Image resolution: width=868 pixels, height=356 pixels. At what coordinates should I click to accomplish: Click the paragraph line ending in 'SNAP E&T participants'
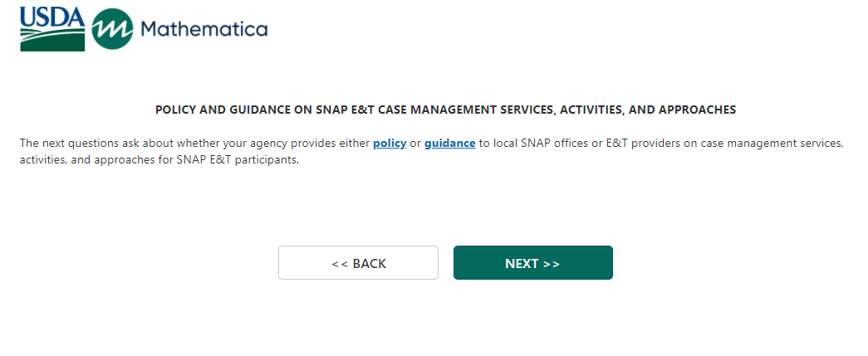pos(159,160)
